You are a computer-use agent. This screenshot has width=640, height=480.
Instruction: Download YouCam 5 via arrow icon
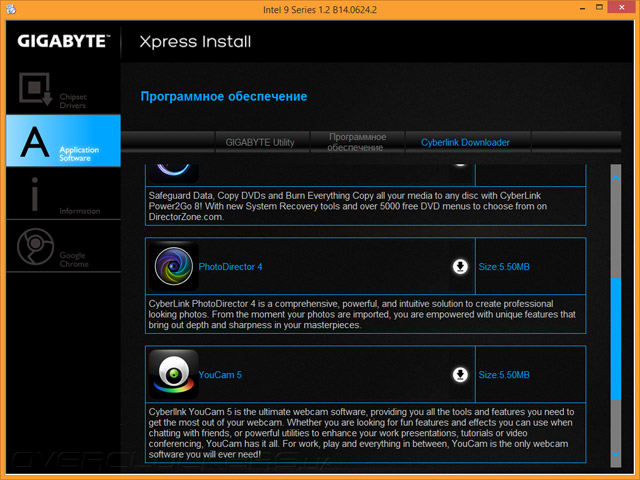click(460, 374)
